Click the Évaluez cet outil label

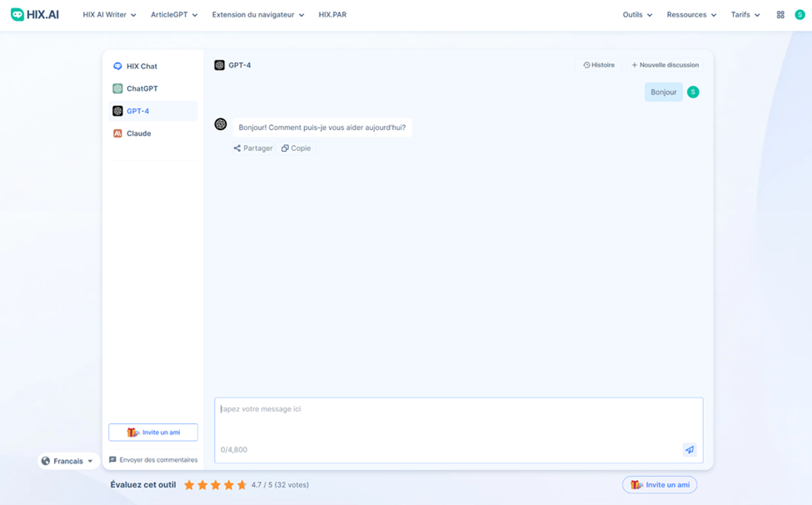coord(143,485)
